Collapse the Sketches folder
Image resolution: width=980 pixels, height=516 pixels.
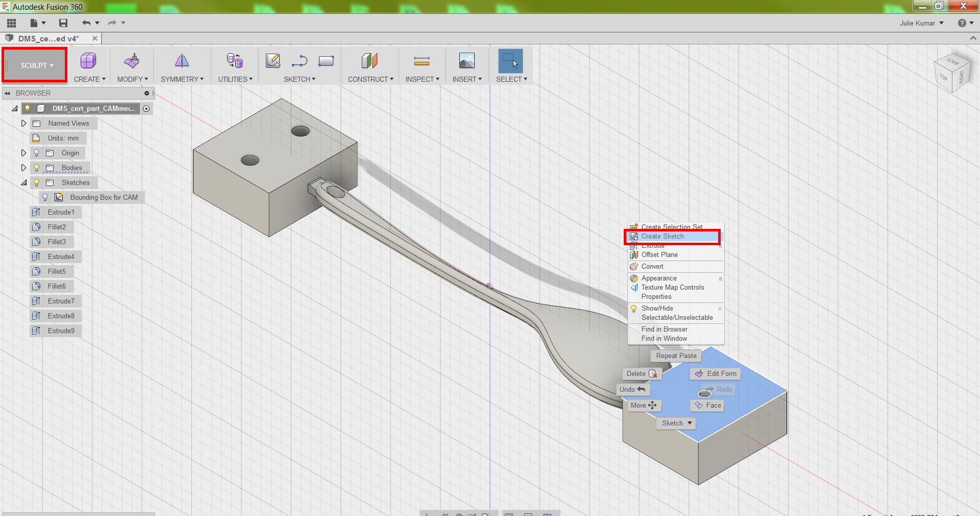pos(24,182)
